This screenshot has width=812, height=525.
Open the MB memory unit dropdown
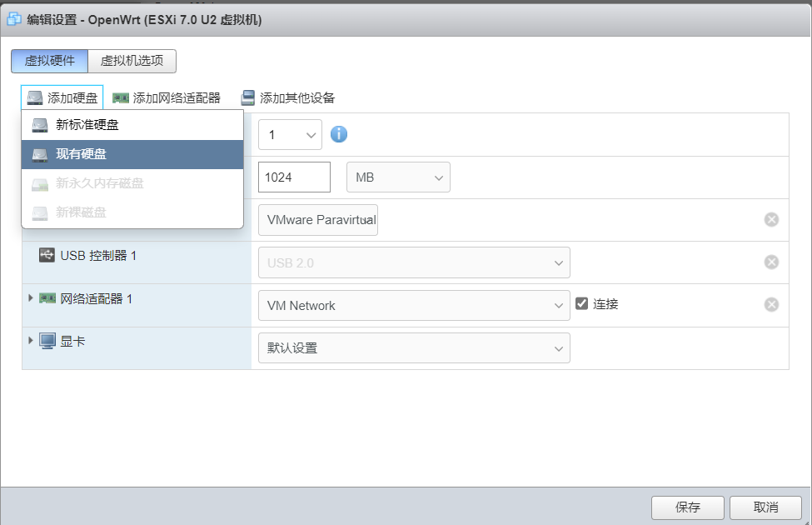coord(398,177)
